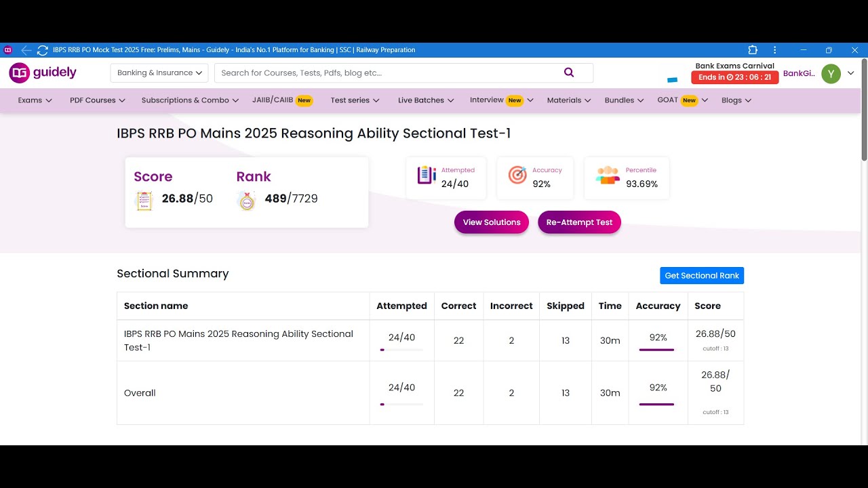The height and width of the screenshot is (488, 868).
Task: Restore down the browser window
Action: [829, 50]
